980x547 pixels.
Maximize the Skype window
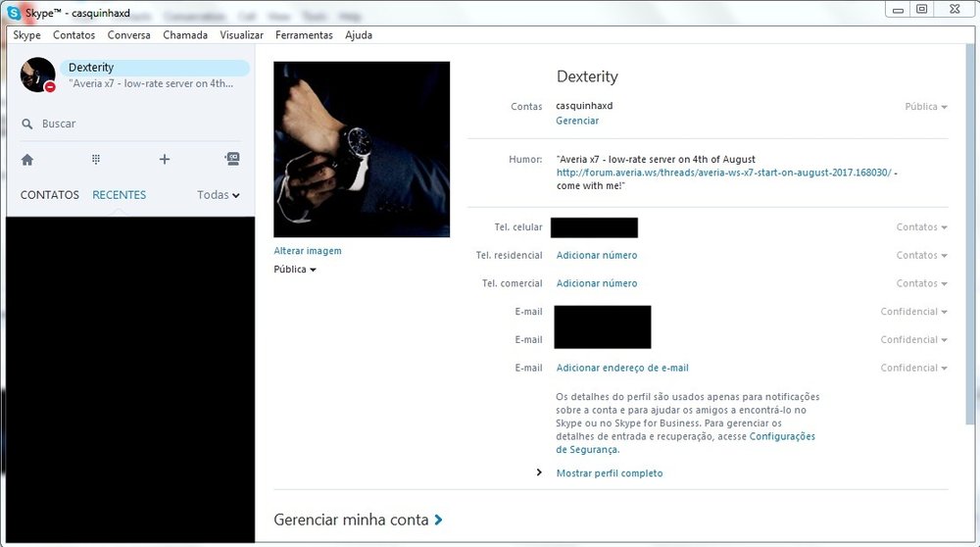coord(921,9)
